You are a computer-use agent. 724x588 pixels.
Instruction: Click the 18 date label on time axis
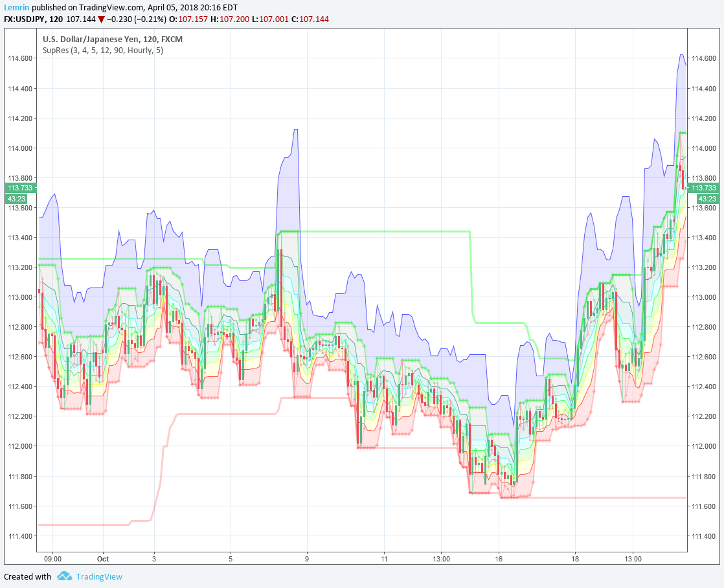(x=575, y=559)
